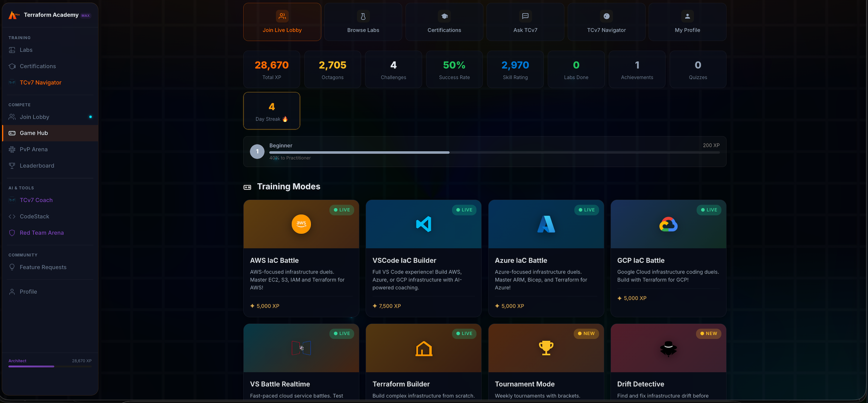868x403 pixels.
Task: Click the Octagons stat card
Action: tap(333, 69)
